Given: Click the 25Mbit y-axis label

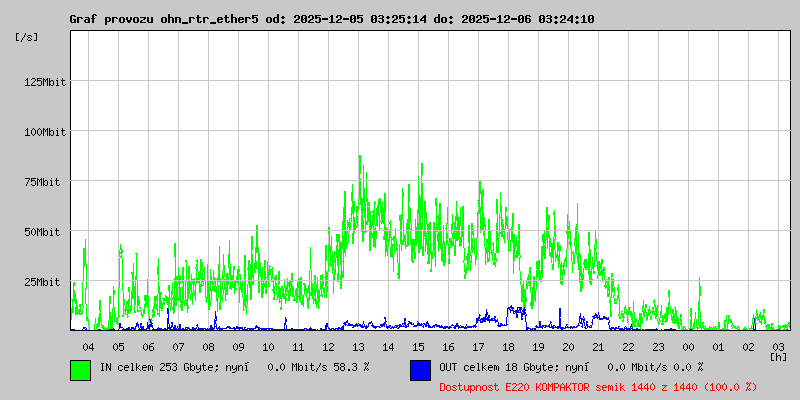Looking at the screenshot, I should click(x=48, y=282).
